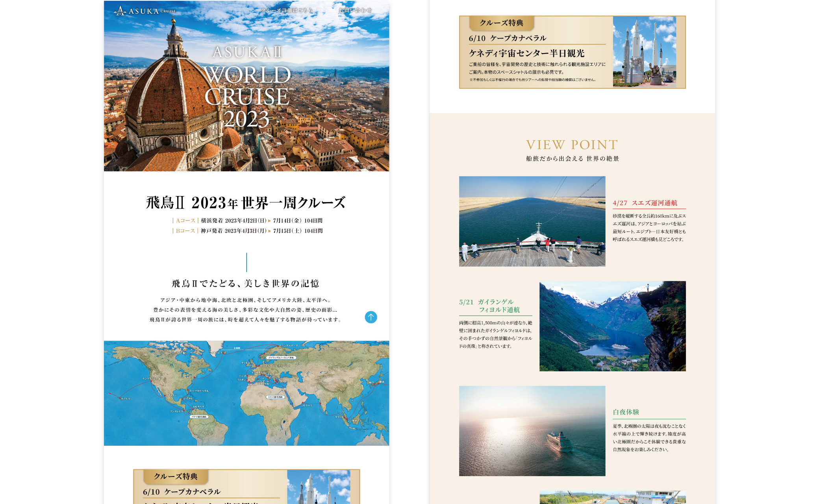Click the world cruise route map

246,393
